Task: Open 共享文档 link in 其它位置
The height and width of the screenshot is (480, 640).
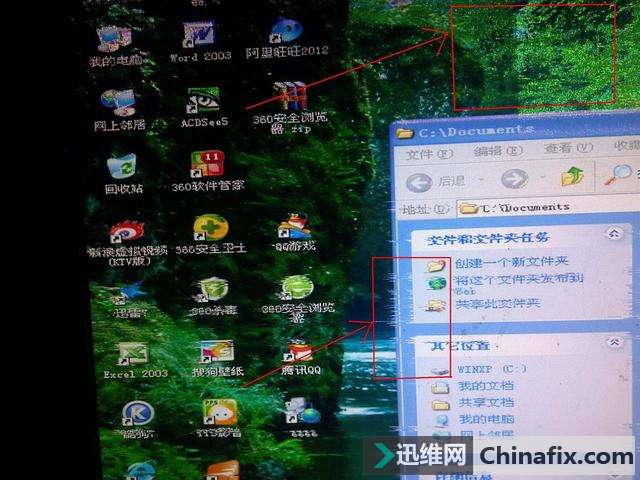Action: click(486, 402)
